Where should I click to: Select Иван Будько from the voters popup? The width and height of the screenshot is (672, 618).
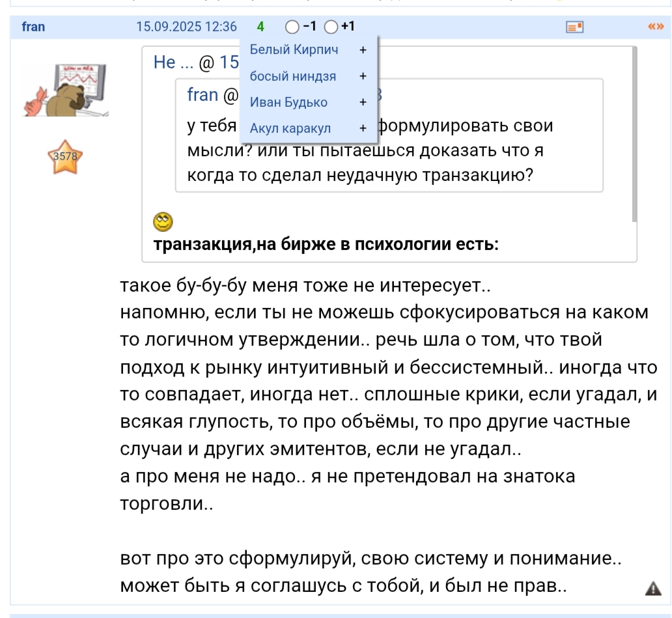(x=288, y=102)
